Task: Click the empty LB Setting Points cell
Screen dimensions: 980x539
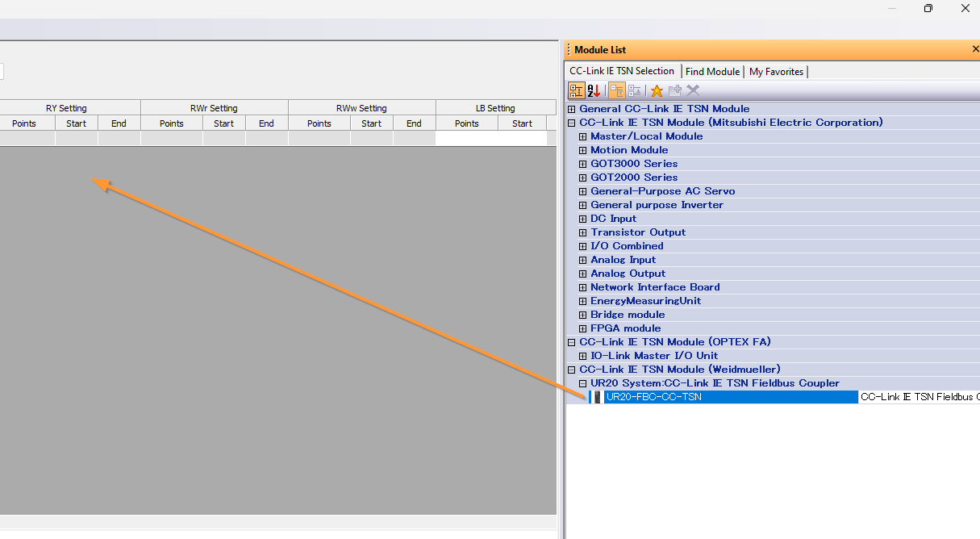Action: click(466, 139)
